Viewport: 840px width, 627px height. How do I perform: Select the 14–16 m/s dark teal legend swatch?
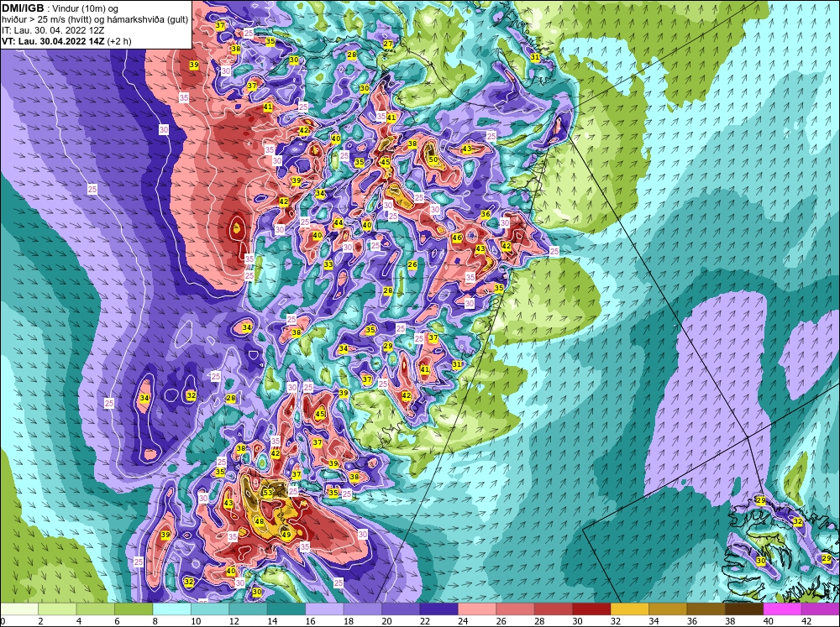286,609
